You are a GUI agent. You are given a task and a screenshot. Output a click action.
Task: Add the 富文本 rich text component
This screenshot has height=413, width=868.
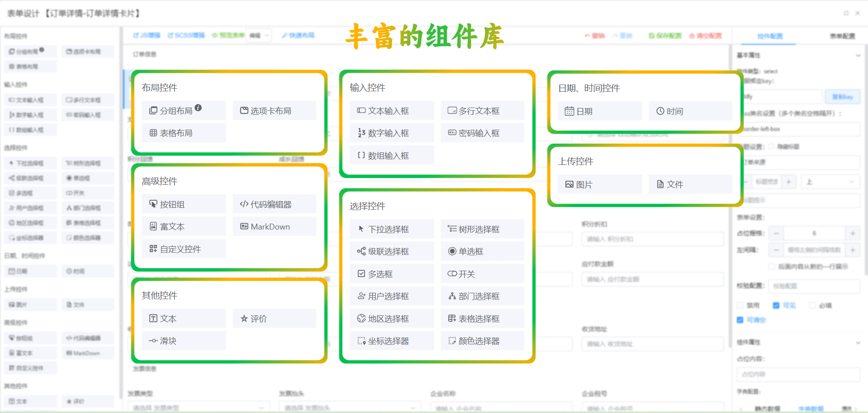(x=184, y=226)
